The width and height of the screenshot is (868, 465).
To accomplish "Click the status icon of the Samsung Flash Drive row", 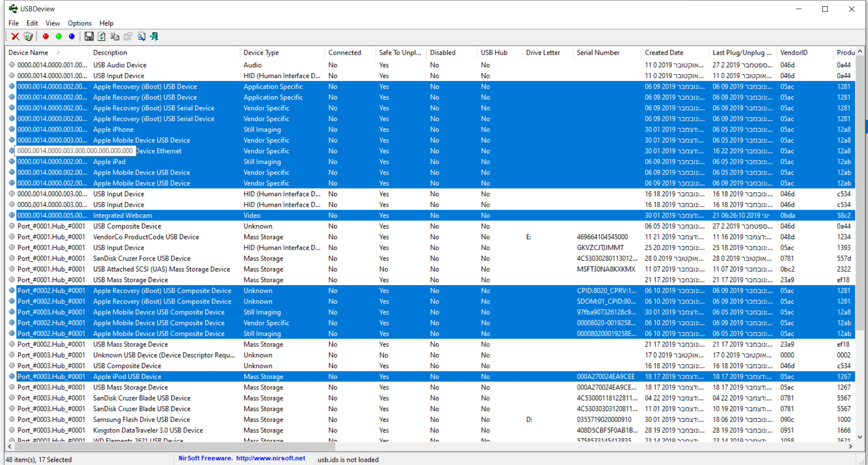I will pos(12,420).
